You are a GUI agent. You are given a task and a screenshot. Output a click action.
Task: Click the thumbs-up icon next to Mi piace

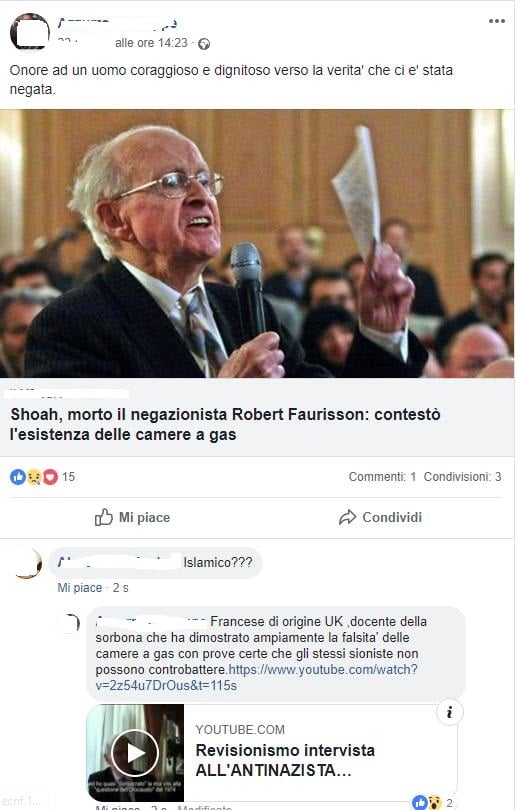tap(103, 517)
